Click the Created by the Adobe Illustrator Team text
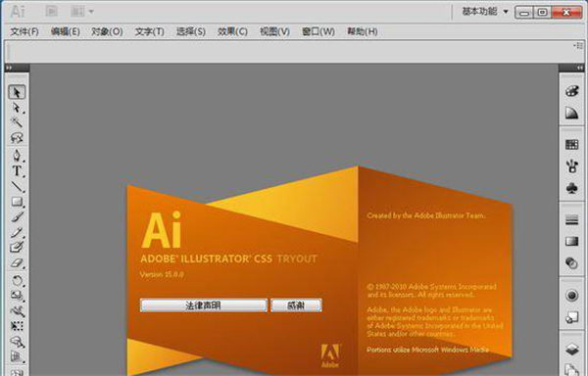This screenshot has width=588, height=376. 426,215
